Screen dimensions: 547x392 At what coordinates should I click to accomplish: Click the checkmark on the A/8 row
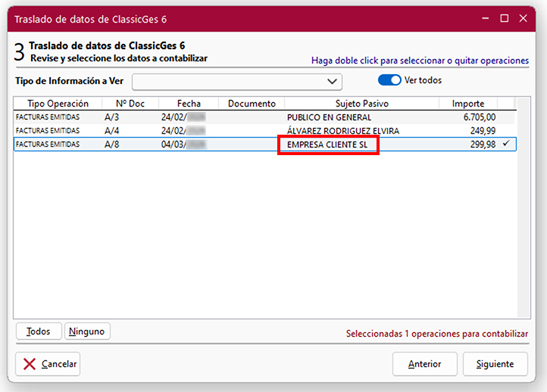point(505,143)
